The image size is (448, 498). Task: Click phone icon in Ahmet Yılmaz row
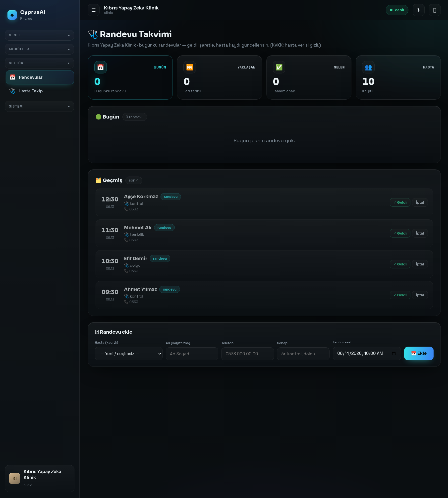tap(126, 302)
